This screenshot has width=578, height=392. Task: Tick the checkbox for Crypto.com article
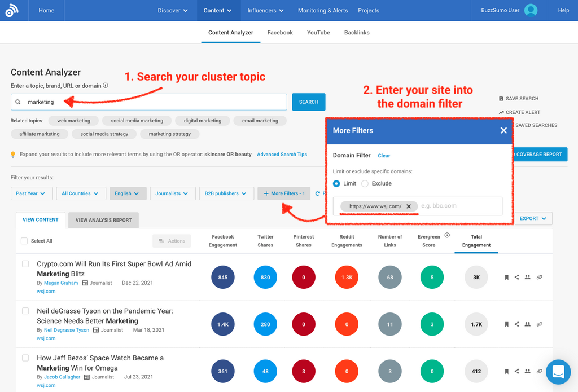[x=25, y=264]
